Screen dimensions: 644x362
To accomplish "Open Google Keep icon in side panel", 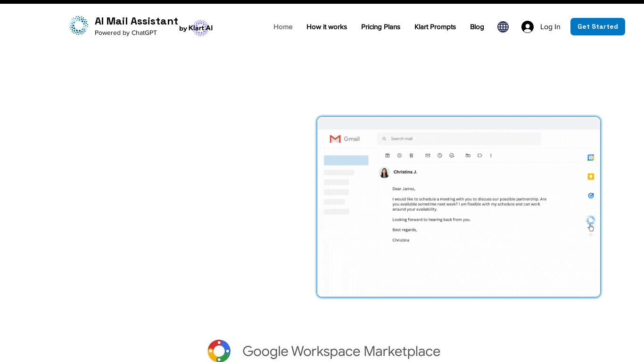I will [591, 176].
